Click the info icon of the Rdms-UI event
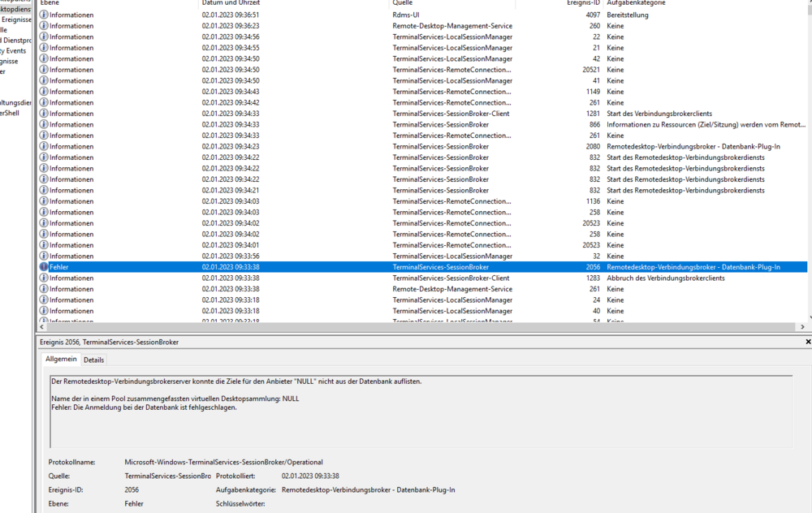This screenshot has height=513, width=812. 44,15
